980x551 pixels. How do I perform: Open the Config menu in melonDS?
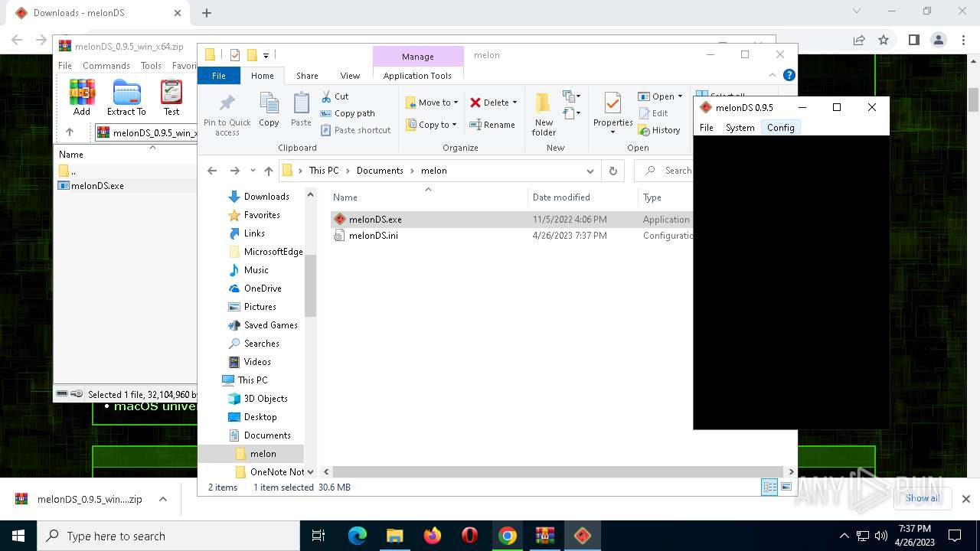pos(781,128)
